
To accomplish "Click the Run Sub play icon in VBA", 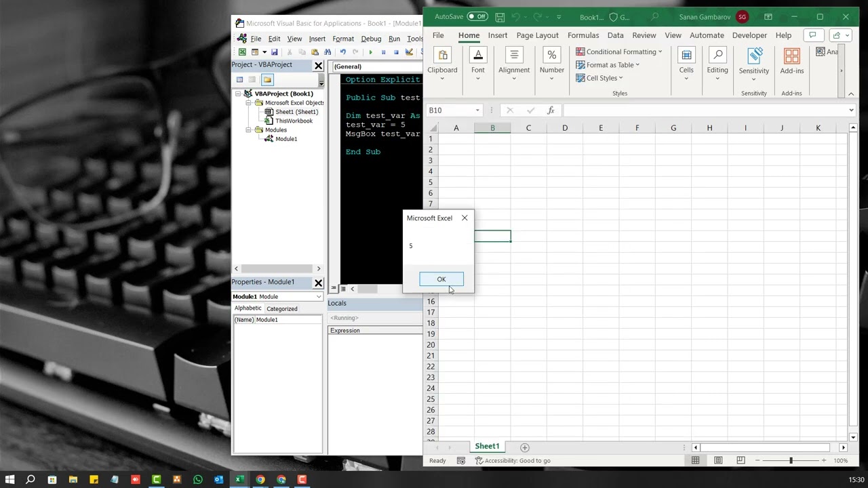I will [x=370, y=52].
